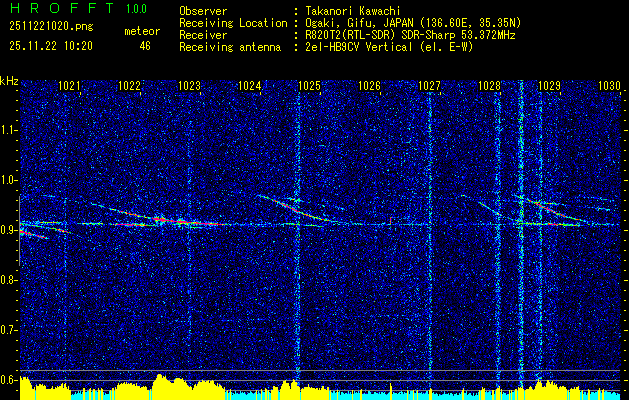Viewport: 629px width, 400px height.
Task: Click the Observer label
Action: [203, 11]
